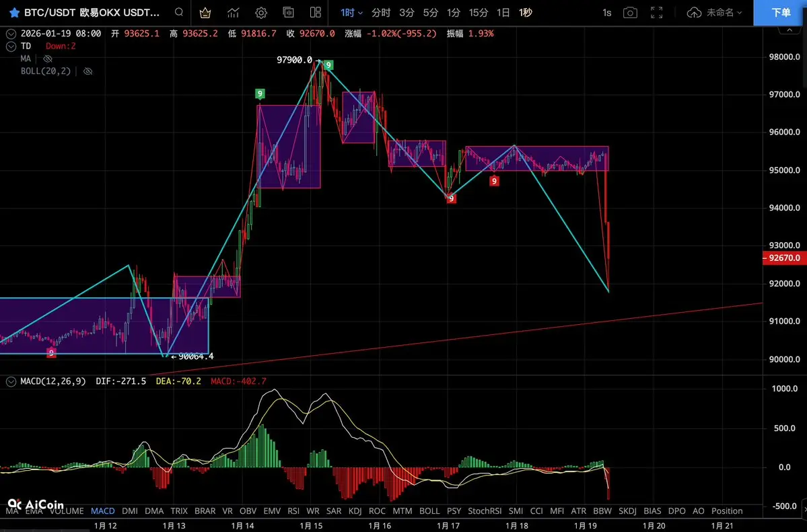Switch to split layout view icon

click(316, 12)
